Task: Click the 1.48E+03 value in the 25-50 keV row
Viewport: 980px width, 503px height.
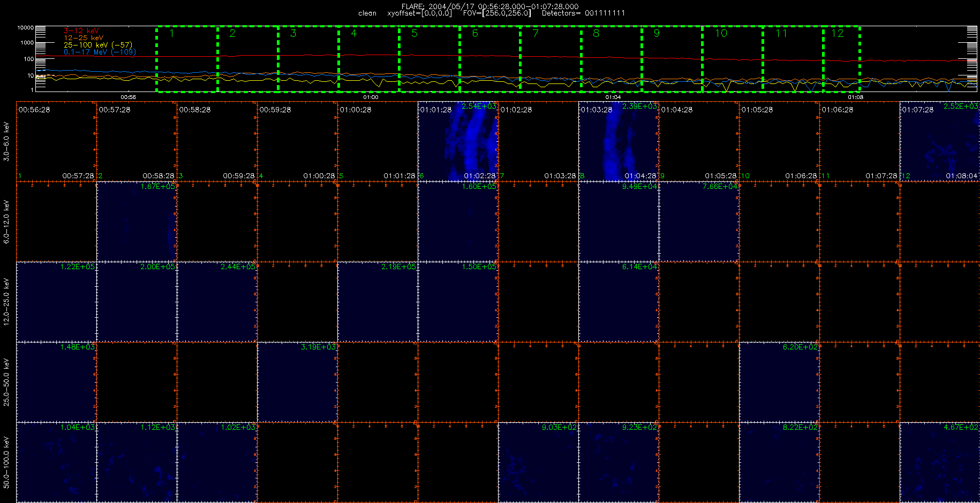Action: 77,347
